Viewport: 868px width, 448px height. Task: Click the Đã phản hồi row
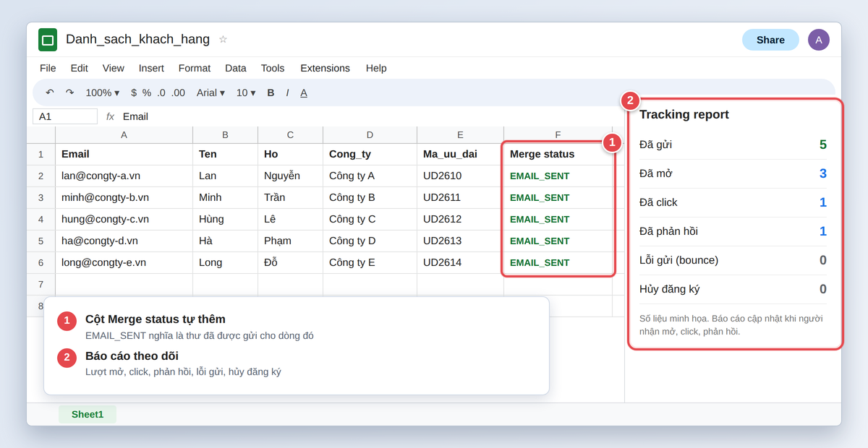click(733, 231)
